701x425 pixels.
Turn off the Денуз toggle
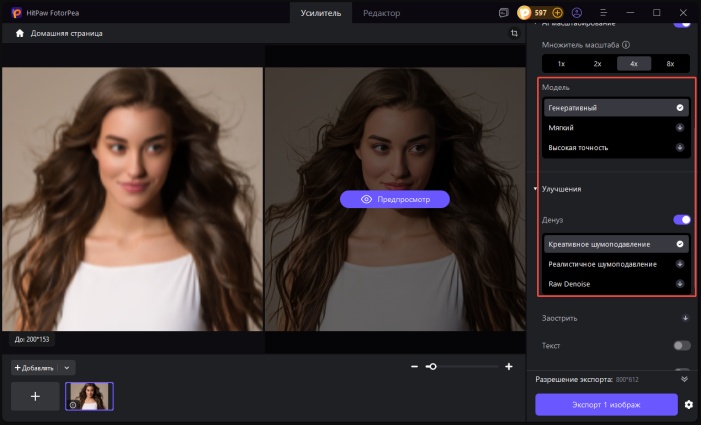click(x=682, y=219)
